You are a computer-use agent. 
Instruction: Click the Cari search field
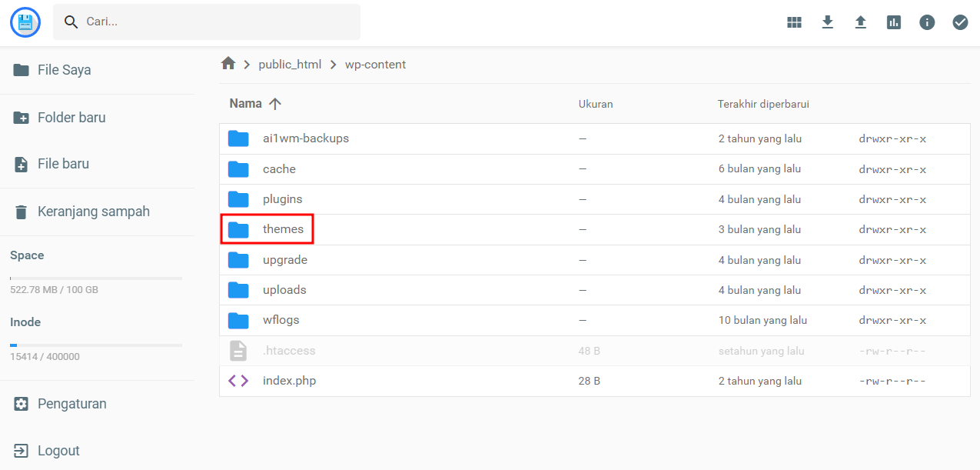pos(206,22)
